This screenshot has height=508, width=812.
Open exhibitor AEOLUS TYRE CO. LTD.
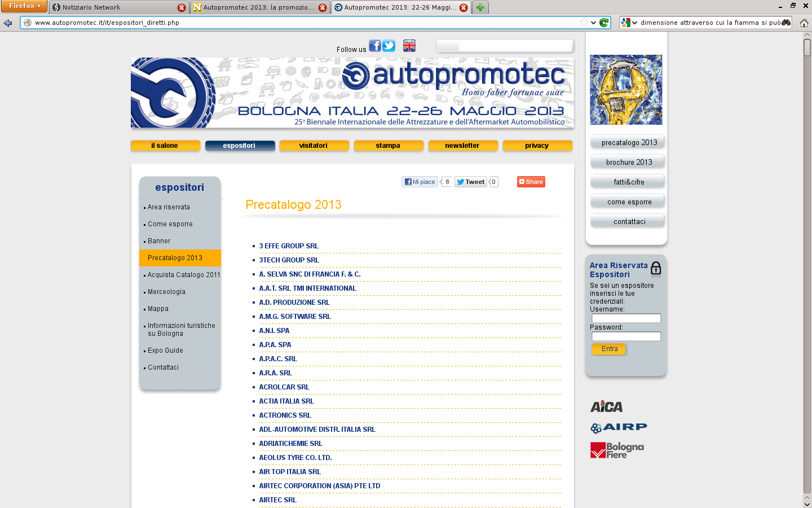tap(295, 458)
